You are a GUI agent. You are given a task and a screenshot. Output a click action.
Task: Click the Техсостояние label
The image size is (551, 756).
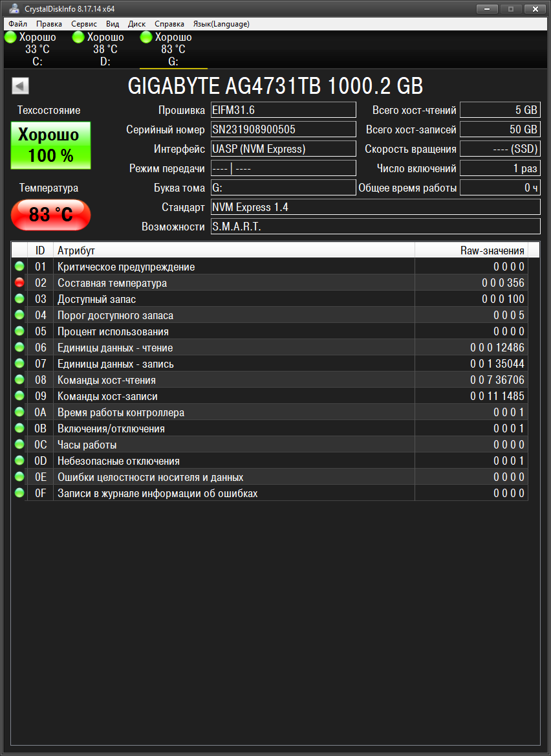pos(49,111)
